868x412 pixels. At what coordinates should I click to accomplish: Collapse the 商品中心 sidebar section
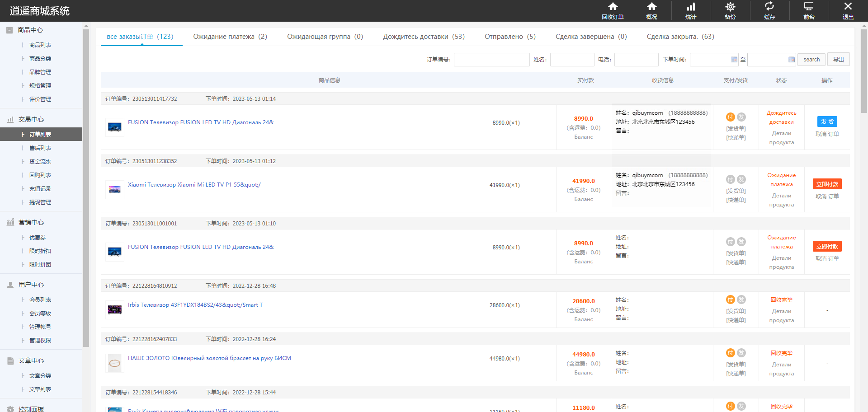click(30, 30)
